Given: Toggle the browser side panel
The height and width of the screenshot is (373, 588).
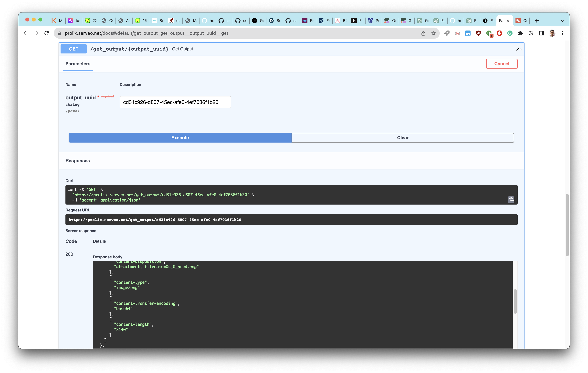Looking at the screenshot, I should pyautogui.click(x=541, y=33).
